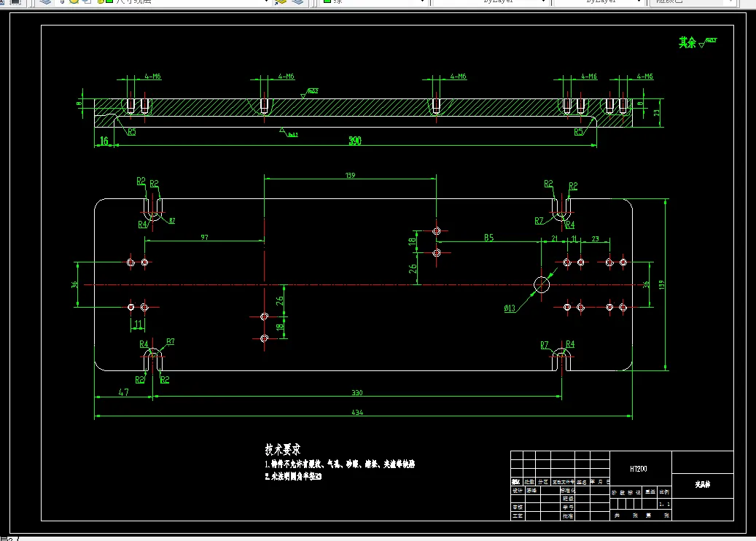Click the 学号 cell in title block
Viewport: 756px width, 541px height.
point(567,507)
